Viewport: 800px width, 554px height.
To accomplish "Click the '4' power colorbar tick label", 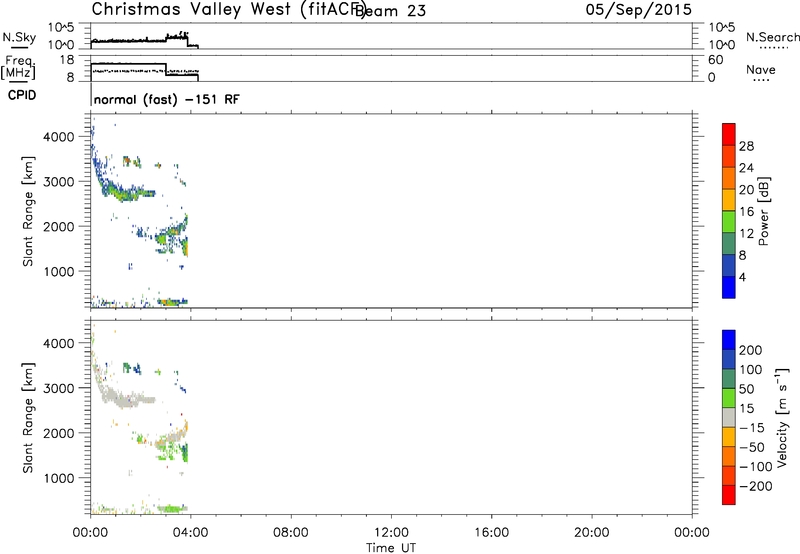I will (x=743, y=277).
